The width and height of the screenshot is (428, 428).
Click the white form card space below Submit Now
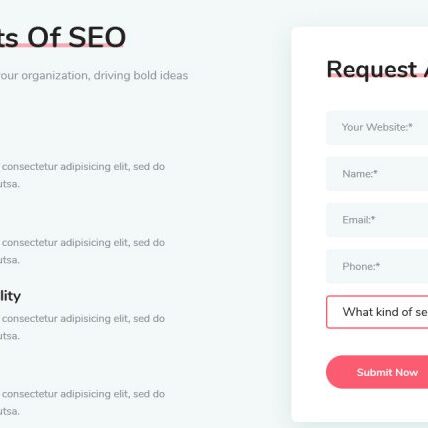click(360, 405)
